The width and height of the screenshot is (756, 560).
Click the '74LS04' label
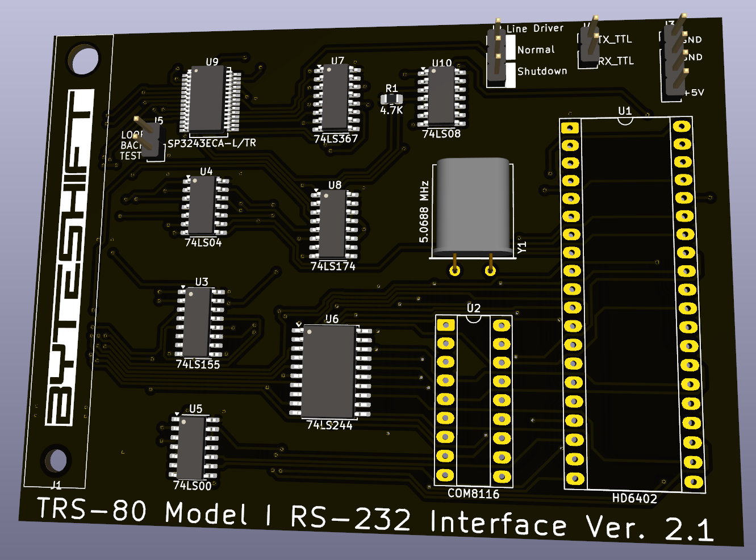pyautogui.click(x=203, y=243)
